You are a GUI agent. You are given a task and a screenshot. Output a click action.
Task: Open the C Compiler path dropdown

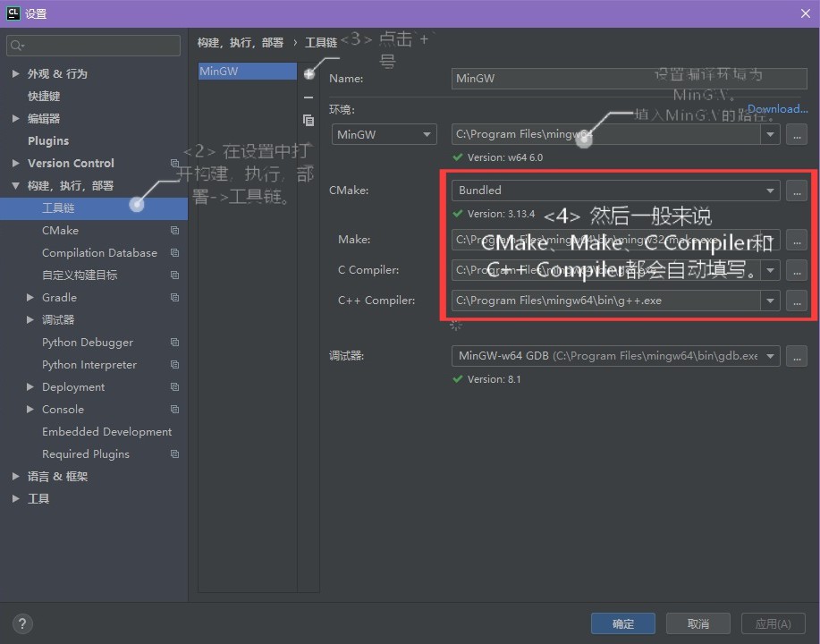[770, 270]
